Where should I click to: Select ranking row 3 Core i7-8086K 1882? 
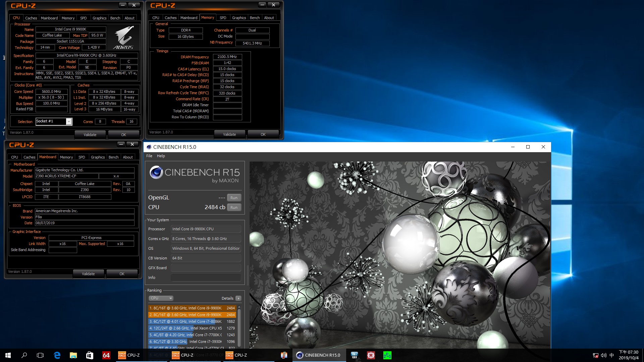pos(192,321)
